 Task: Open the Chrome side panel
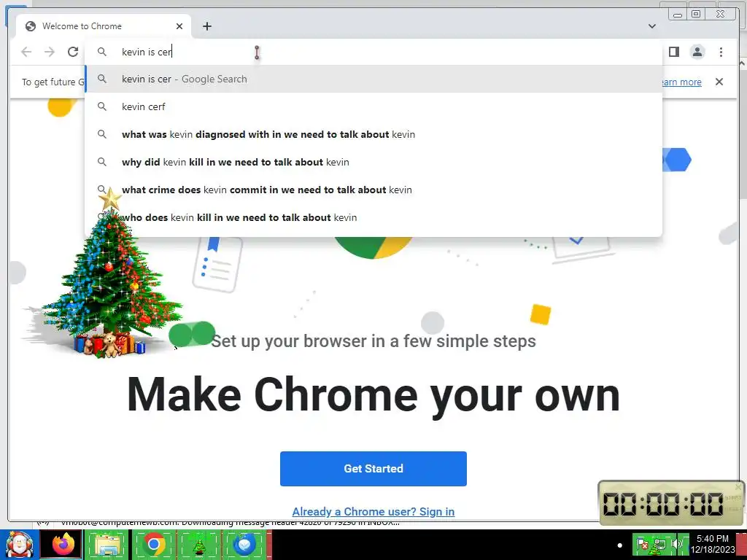tap(673, 52)
